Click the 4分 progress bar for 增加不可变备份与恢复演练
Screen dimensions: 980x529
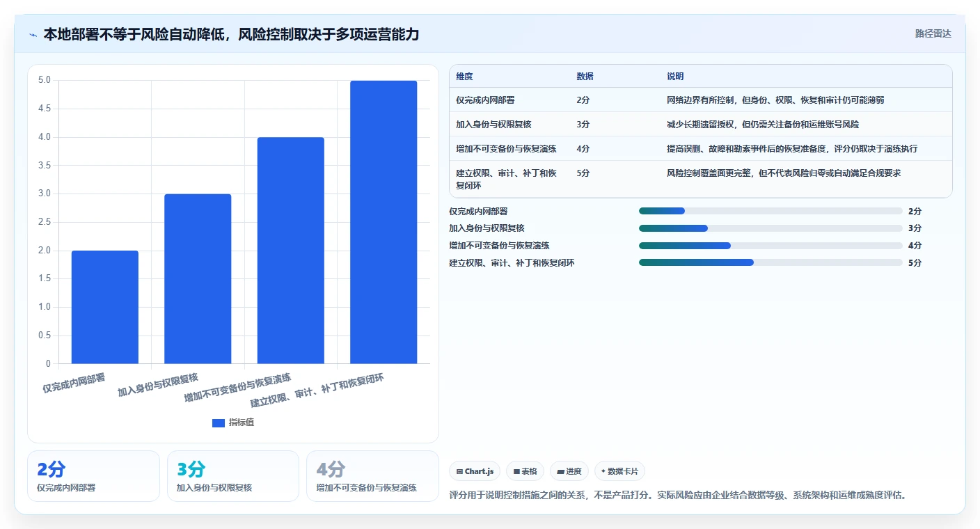tap(770, 246)
